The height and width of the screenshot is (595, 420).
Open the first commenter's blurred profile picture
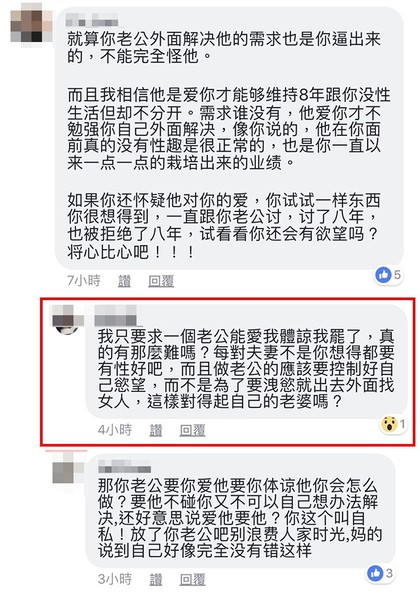coord(31,26)
